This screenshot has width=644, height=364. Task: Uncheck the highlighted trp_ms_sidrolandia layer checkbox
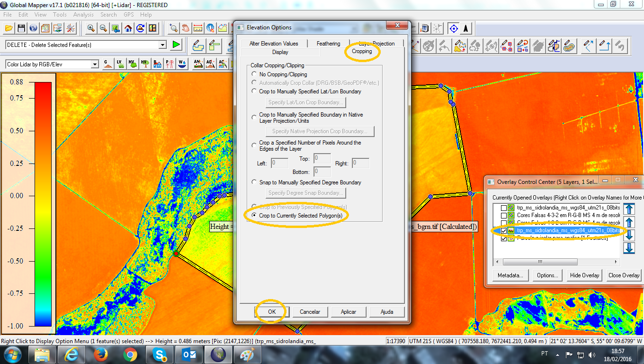point(503,231)
